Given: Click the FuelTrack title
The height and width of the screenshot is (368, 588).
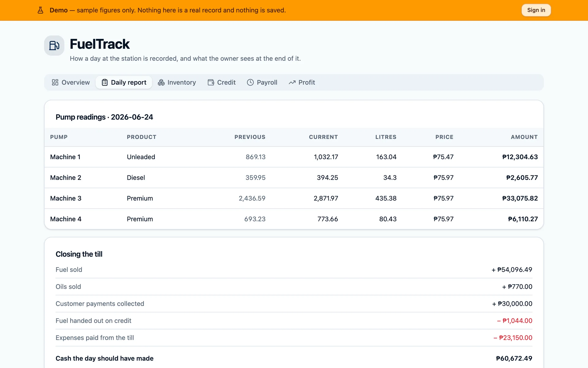Looking at the screenshot, I should tap(100, 44).
